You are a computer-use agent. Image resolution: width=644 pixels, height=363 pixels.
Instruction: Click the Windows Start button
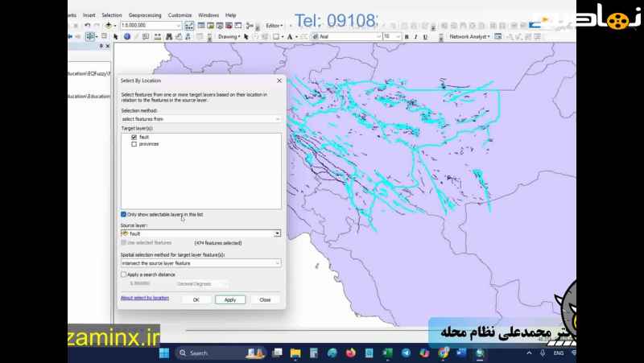pyautogui.click(x=164, y=353)
